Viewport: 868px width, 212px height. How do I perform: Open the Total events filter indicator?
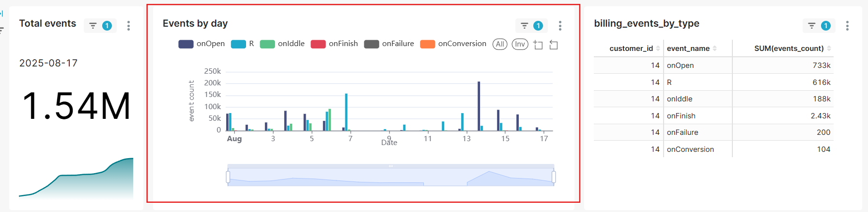click(x=100, y=26)
